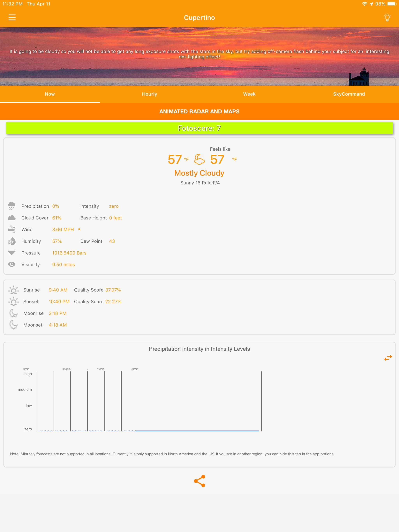This screenshot has width=399, height=532.
Task: Select the visibility eye icon
Action: (11, 264)
